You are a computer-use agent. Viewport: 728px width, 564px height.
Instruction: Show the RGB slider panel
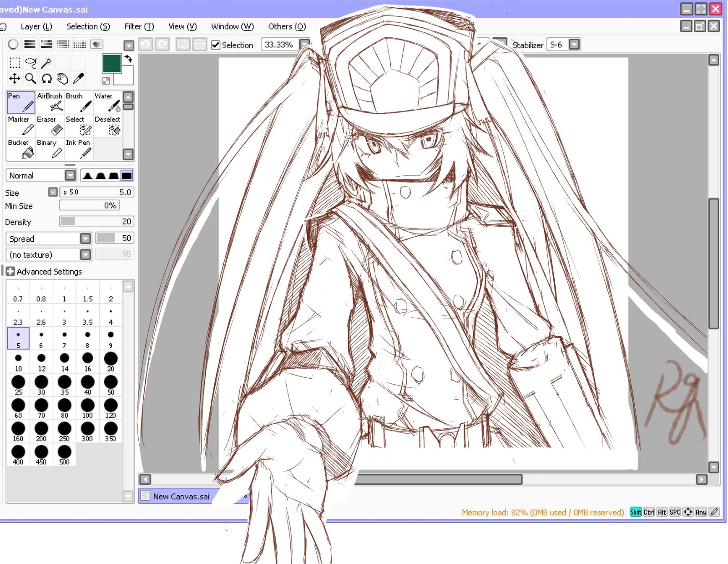pos(30,44)
